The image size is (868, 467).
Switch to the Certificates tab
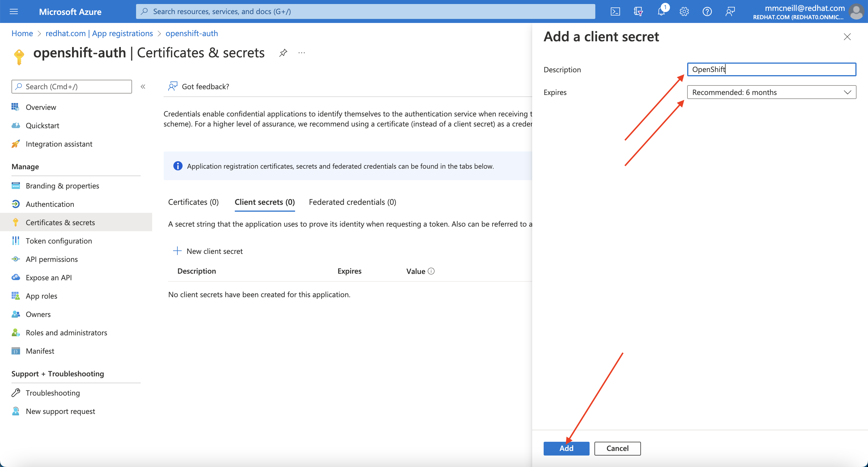pos(193,202)
